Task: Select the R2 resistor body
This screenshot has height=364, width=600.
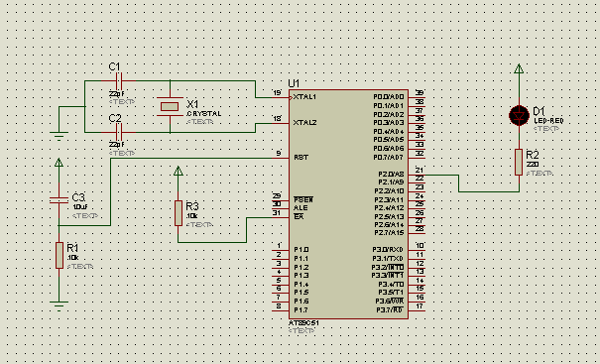Action: point(519,163)
